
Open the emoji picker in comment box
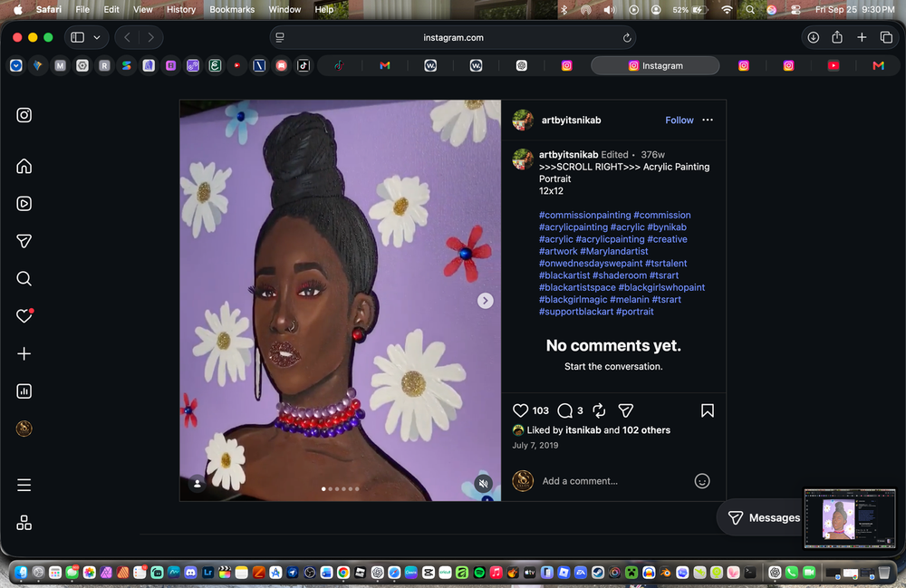pos(701,481)
